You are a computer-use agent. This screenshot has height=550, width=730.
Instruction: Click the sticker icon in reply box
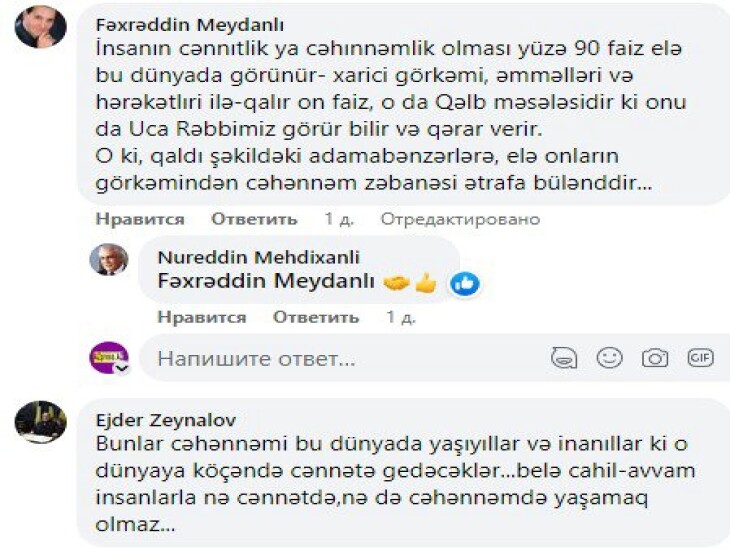564,358
